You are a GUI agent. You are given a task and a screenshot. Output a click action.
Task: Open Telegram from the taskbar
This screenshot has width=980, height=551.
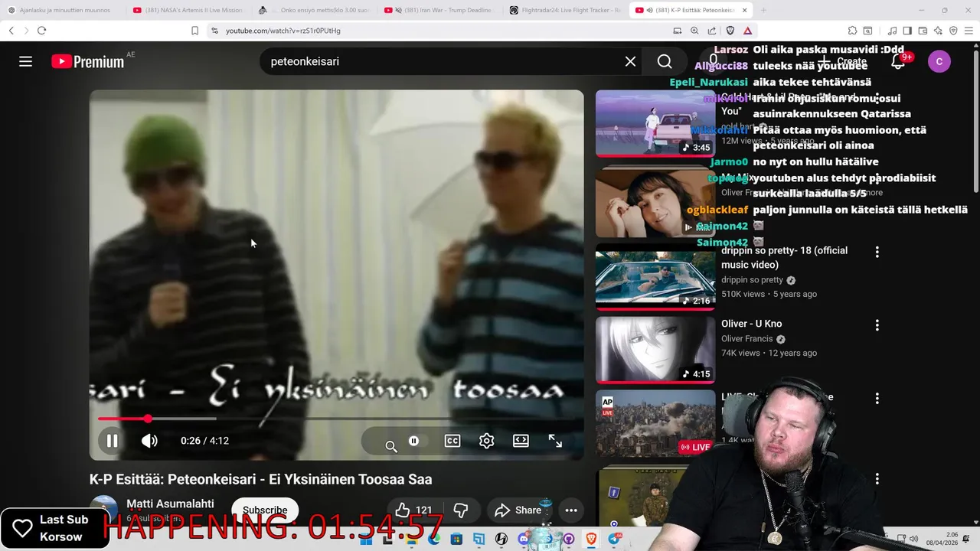point(614,539)
